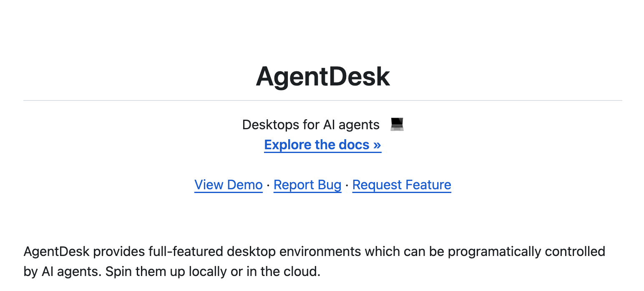Image resolution: width=644 pixels, height=291 pixels.
Task: Open the Request Feature link
Action: click(402, 185)
